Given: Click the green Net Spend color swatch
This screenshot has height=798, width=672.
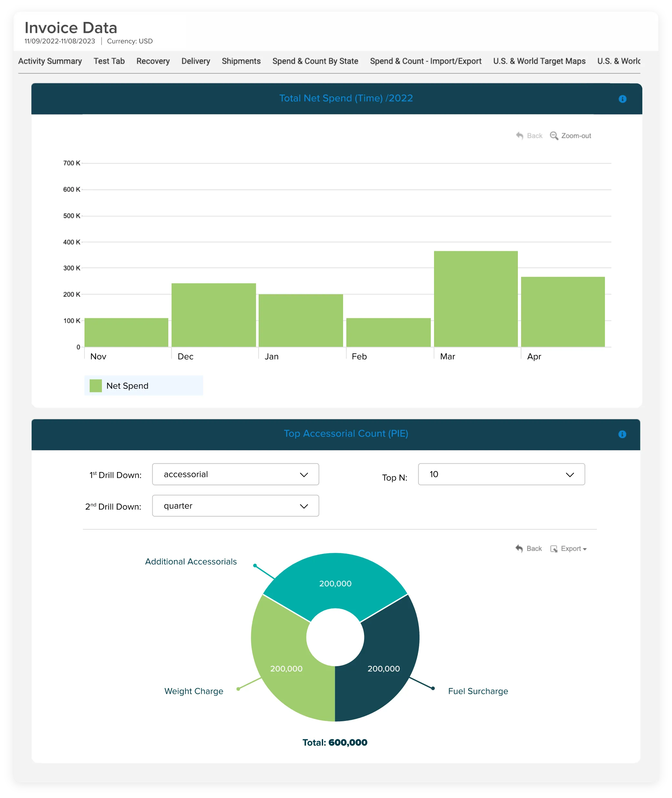Looking at the screenshot, I should click(96, 386).
